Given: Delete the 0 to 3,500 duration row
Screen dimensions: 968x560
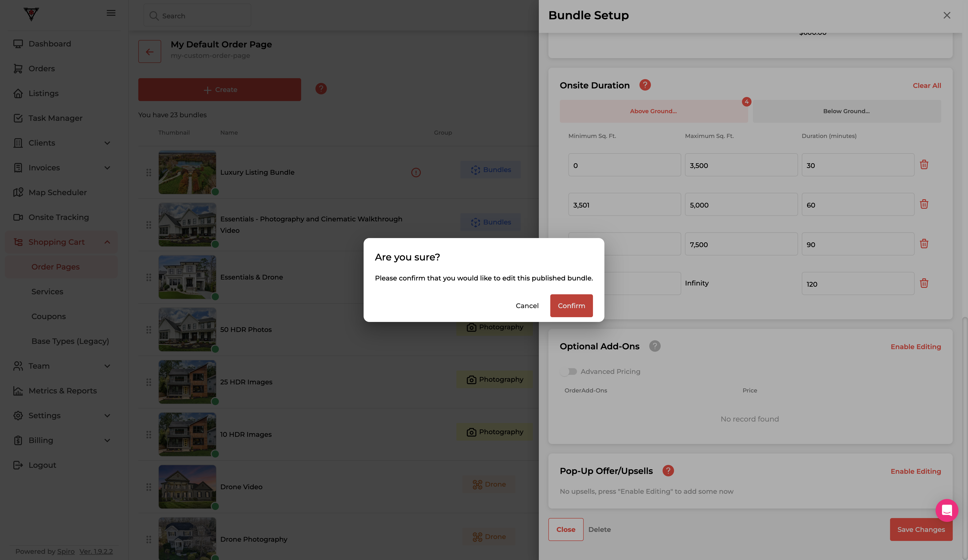Looking at the screenshot, I should (x=924, y=165).
